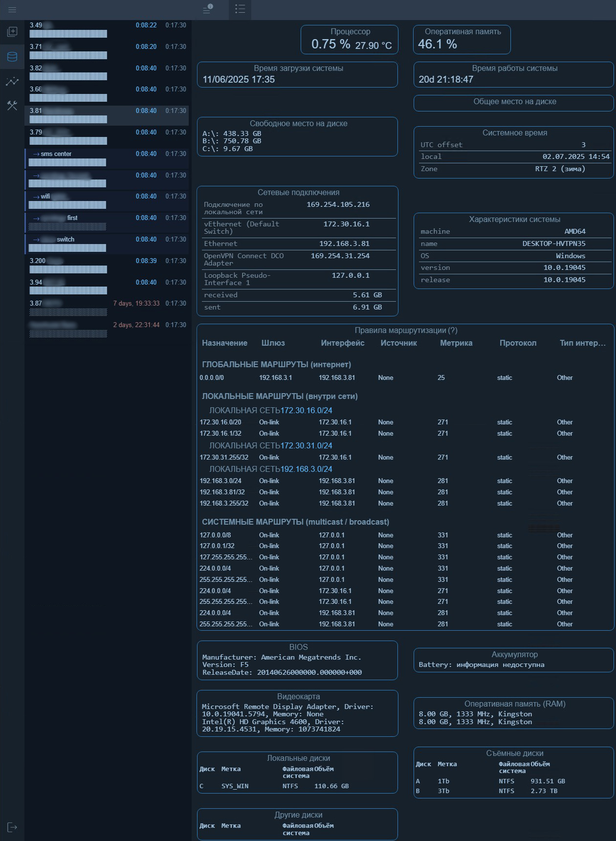The image size is (616, 841).
Task: Select the bulleted list view icon
Action: click(x=240, y=9)
